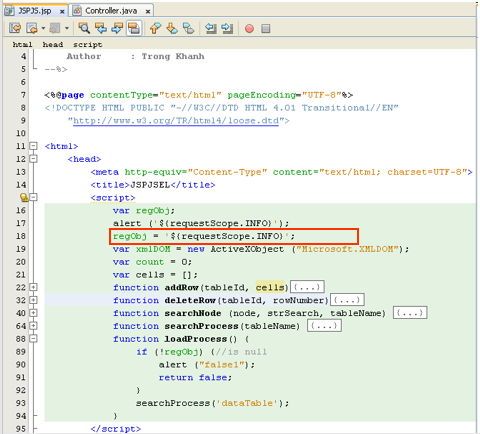This screenshot has height=434, width=480.
Task: Click the JSP file icon on JSPJS.jsp tab
Action: coord(10,11)
